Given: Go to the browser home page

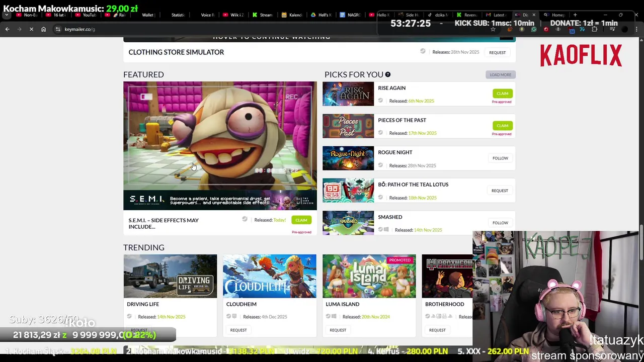Looking at the screenshot, I should click(x=43, y=29).
